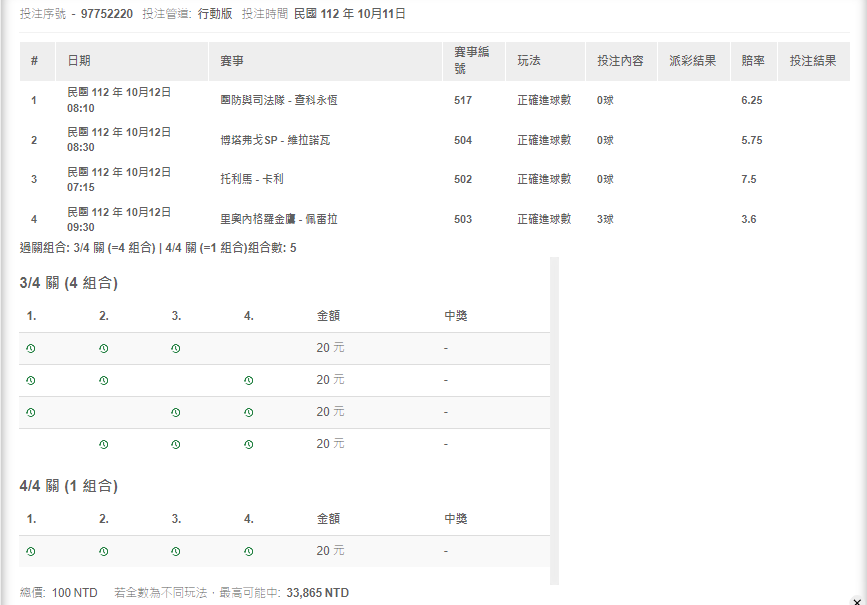Click the 賠率 column header

pos(753,61)
